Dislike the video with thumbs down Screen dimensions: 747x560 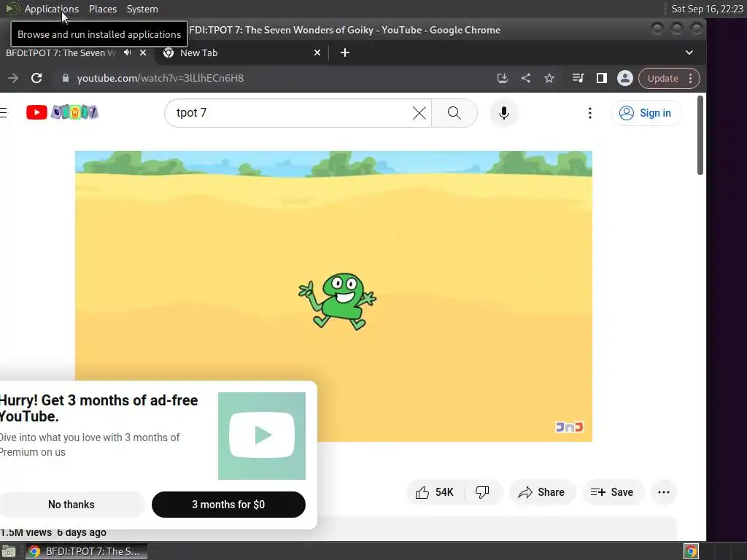[x=483, y=492]
